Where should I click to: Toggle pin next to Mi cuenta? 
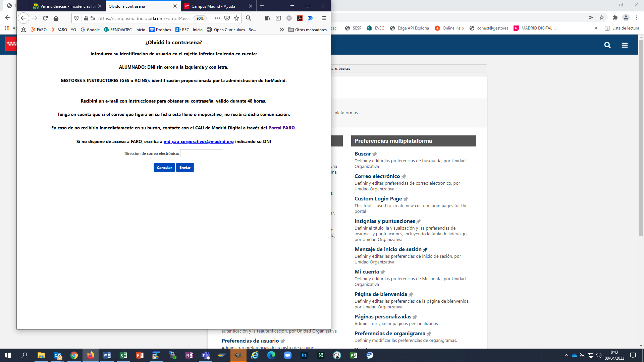[x=383, y=272]
